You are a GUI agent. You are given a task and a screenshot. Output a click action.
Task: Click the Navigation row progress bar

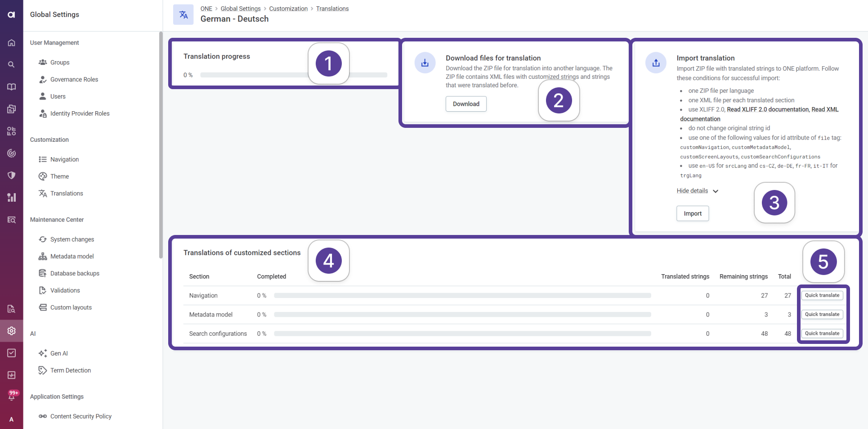tap(462, 296)
